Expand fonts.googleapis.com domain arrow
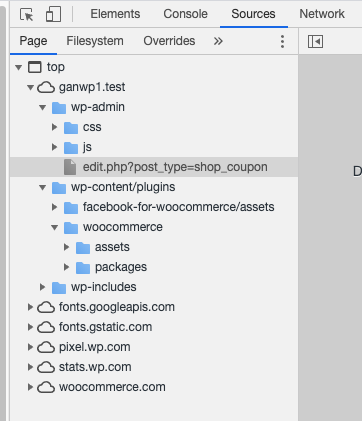 coord(31,307)
